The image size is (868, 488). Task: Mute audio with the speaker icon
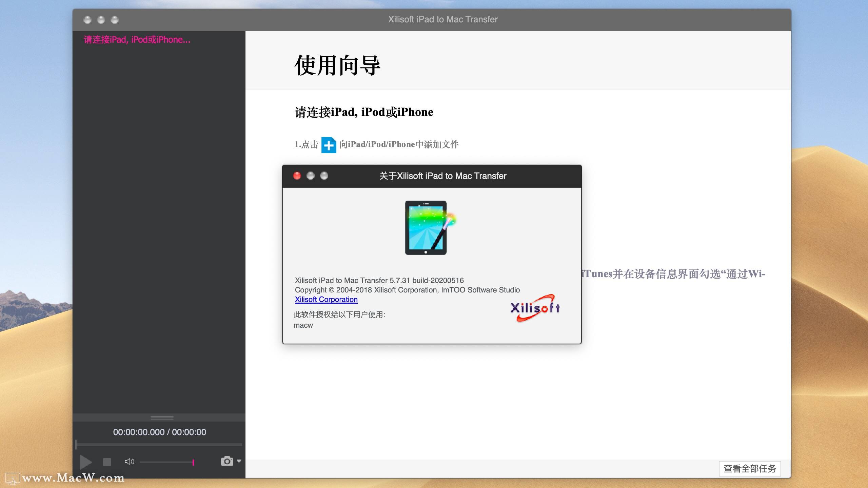[x=129, y=462]
